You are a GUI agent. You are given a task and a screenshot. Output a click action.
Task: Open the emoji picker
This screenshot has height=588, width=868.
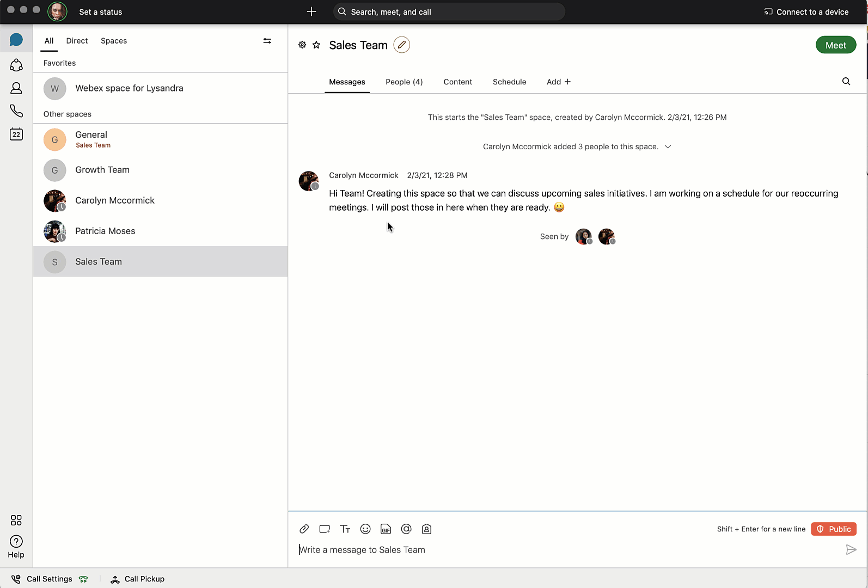click(x=365, y=529)
